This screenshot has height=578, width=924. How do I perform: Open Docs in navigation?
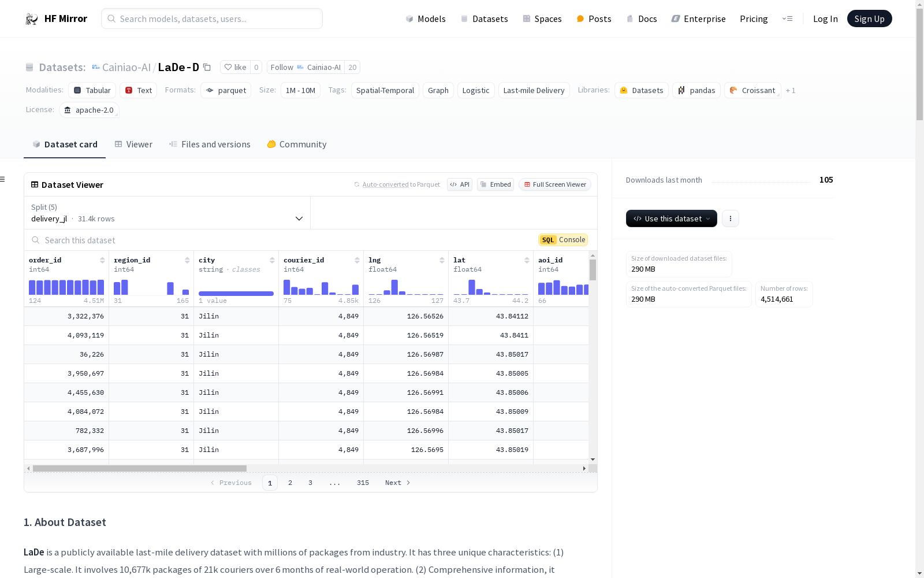coord(642,18)
